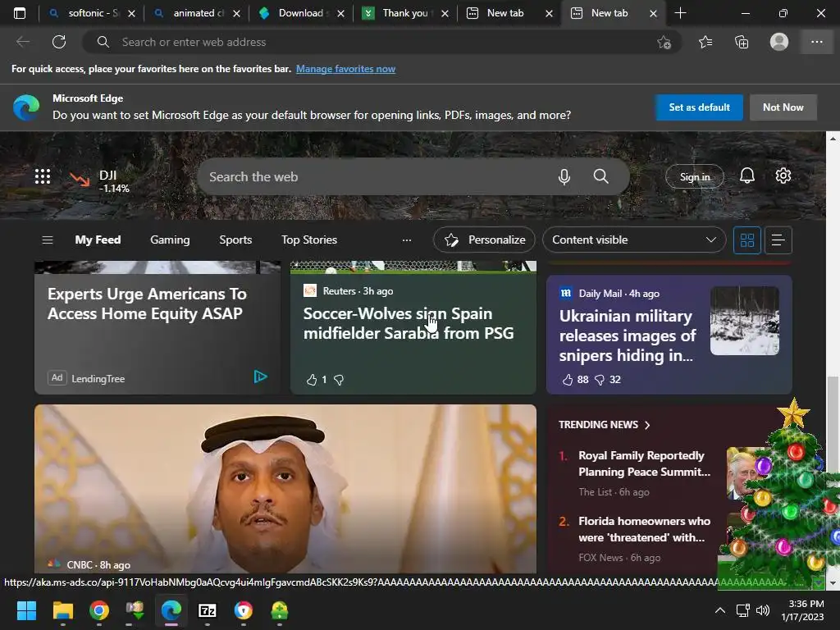This screenshot has width=840, height=630.
Task: Expand Trending News chevron
Action: (x=647, y=425)
